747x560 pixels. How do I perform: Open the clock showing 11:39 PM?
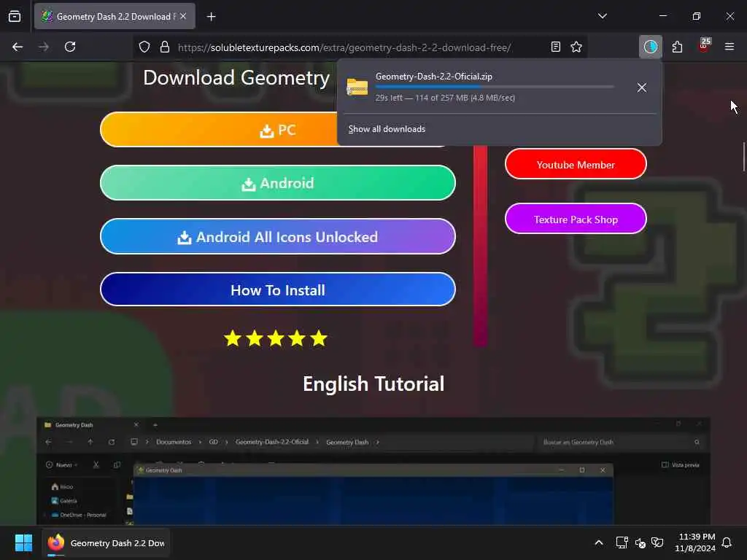[x=695, y=542]
